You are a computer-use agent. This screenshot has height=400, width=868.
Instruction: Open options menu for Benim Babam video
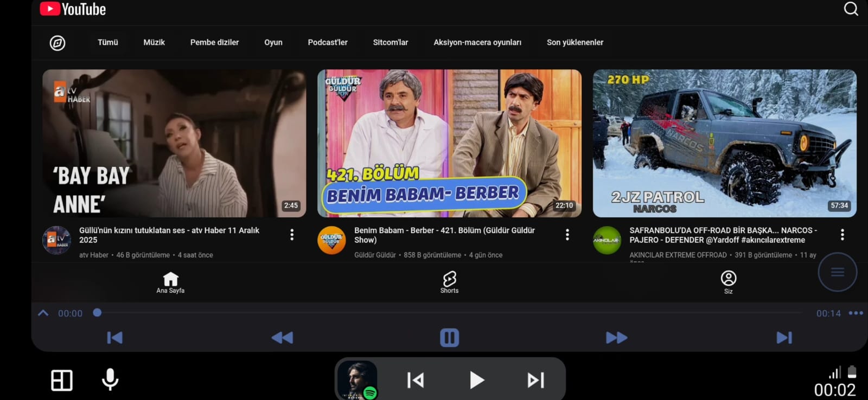pos(567,235)
